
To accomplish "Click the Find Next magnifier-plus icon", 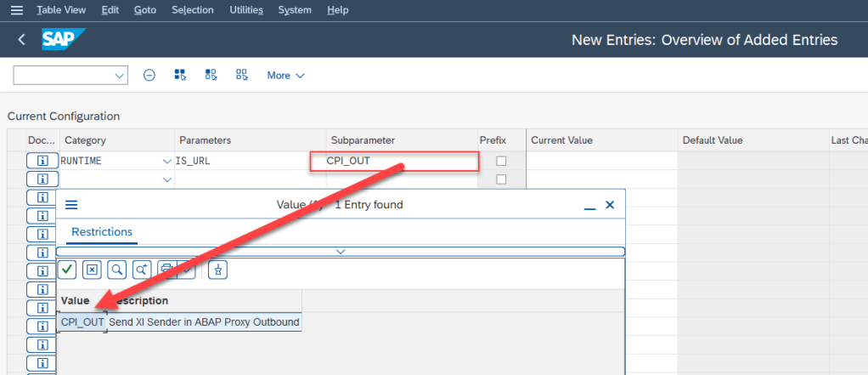I will click(x=142, y=270).
